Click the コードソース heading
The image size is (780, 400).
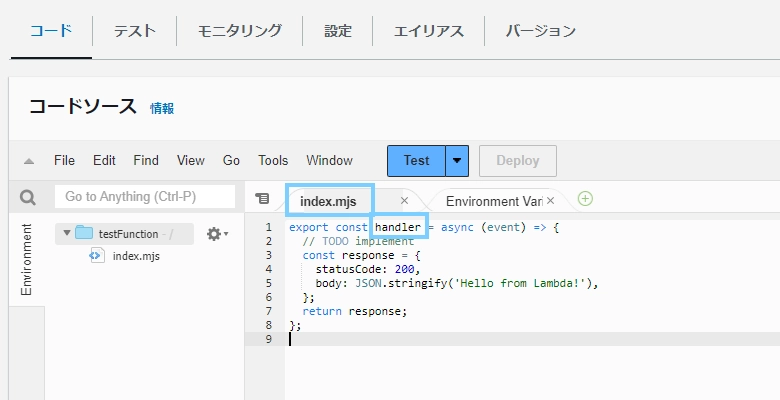pos(83,107)
